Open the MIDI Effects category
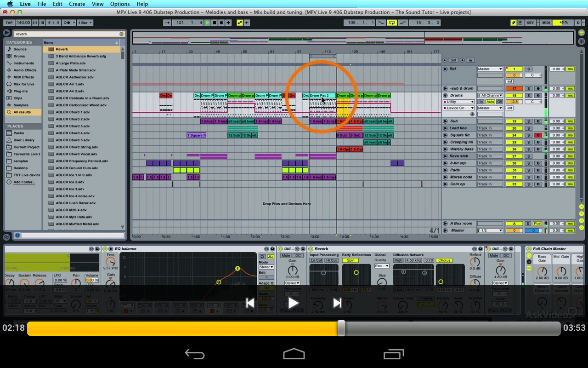Image resolution: width=588 pixels, height=368 pixels. coord(23,77)
